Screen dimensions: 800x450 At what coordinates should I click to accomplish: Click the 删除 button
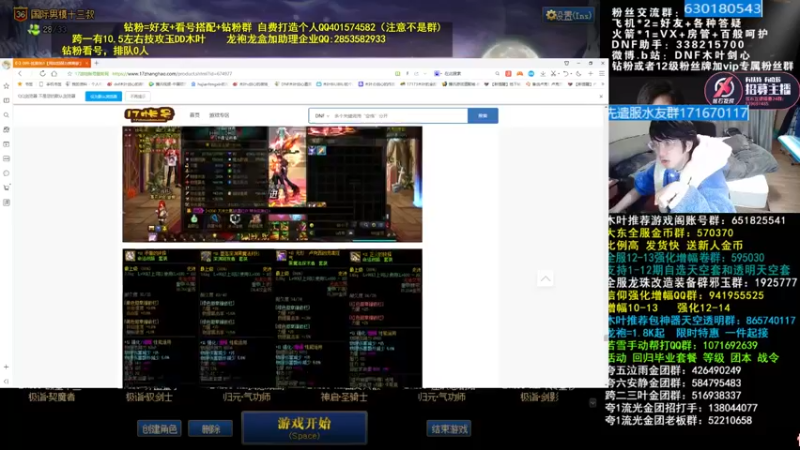click(210, 429)
